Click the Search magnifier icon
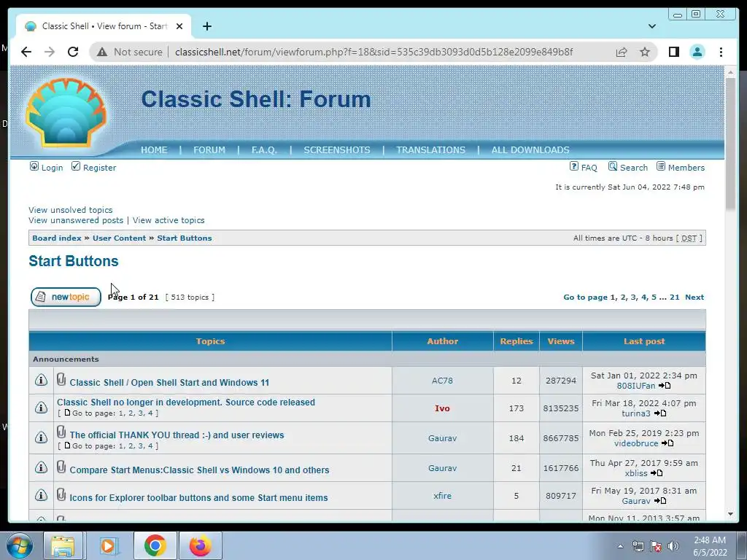The width and height of the screenshot is (747, 560). (613, 166)
